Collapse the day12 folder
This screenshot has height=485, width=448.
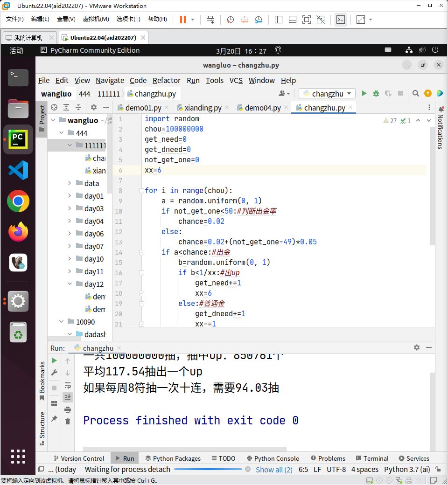click(x=70, y=284)
